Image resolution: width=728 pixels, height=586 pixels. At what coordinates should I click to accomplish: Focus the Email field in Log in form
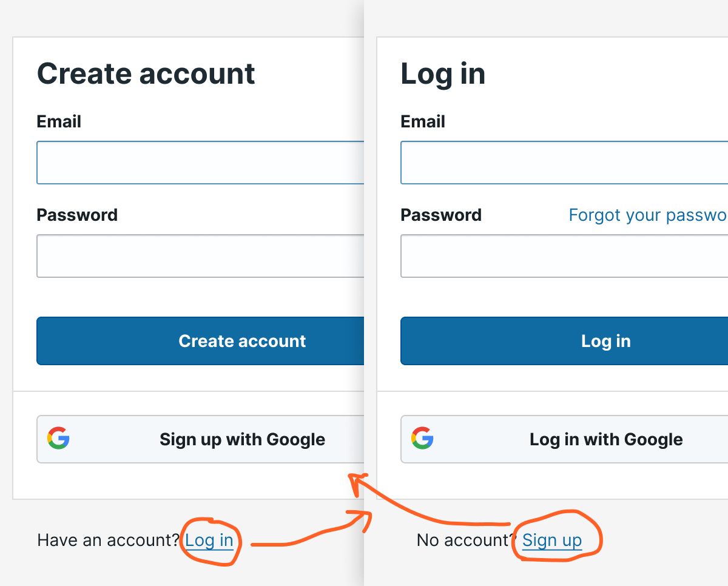click(x=564, y=163)
